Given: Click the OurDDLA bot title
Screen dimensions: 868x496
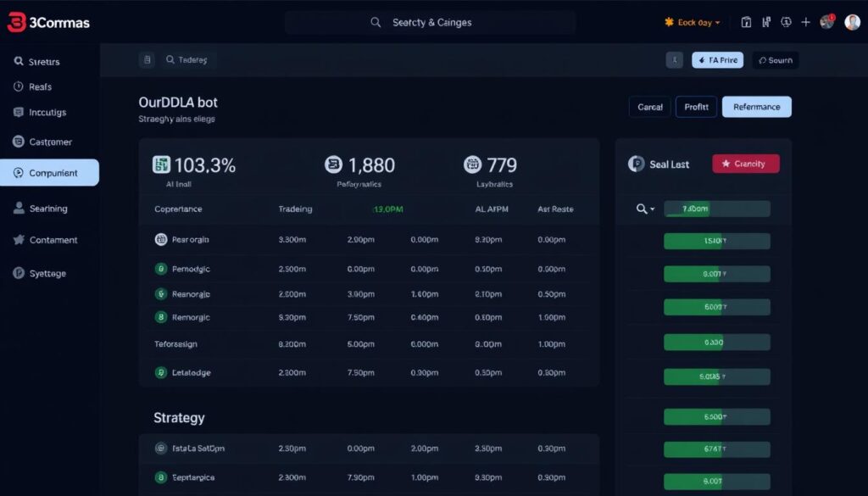Looking at the screenshot, I should pyautogui.click(x=178, y=103).
